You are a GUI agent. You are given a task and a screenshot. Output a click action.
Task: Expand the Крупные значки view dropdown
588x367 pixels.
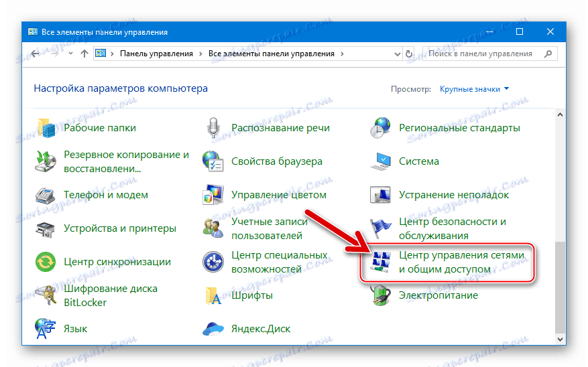(x=474, y=89)
